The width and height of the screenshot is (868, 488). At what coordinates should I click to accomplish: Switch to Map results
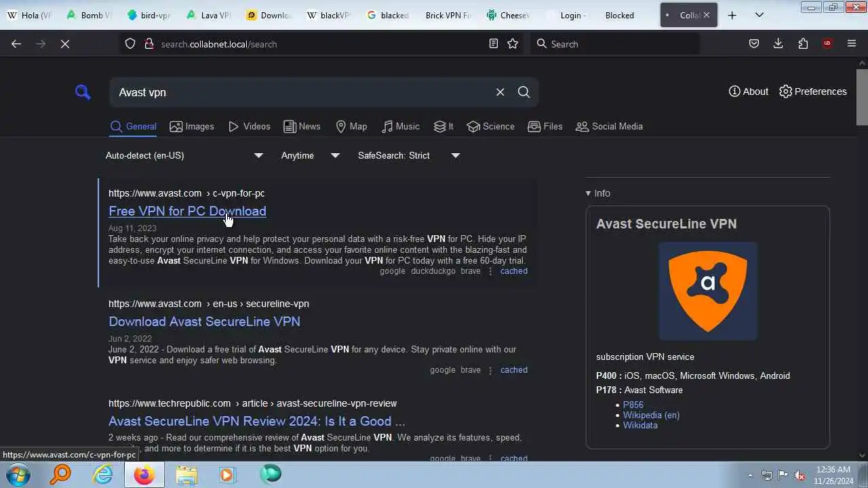(351, 127)
